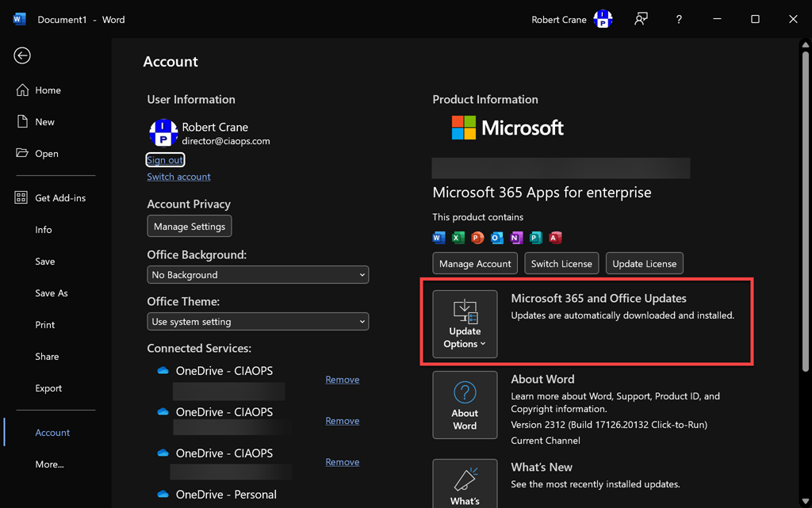The width and height of the screenshot is (812, 508).
Task: Open the Office Theme dropdown
Action: [258, 322]
